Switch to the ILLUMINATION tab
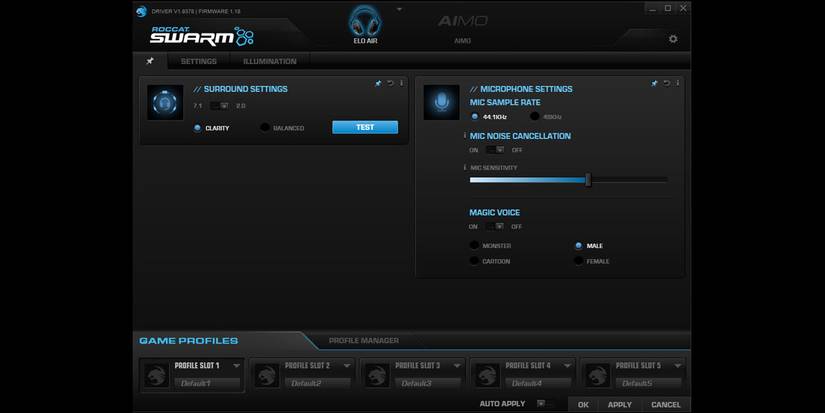This screenshot has width=825, height=413. tap(269, 62)
